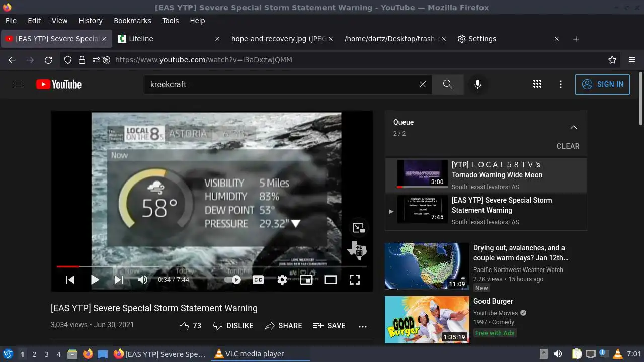
Task: Go to the YouTube home logo
Action: click(59, 84)
